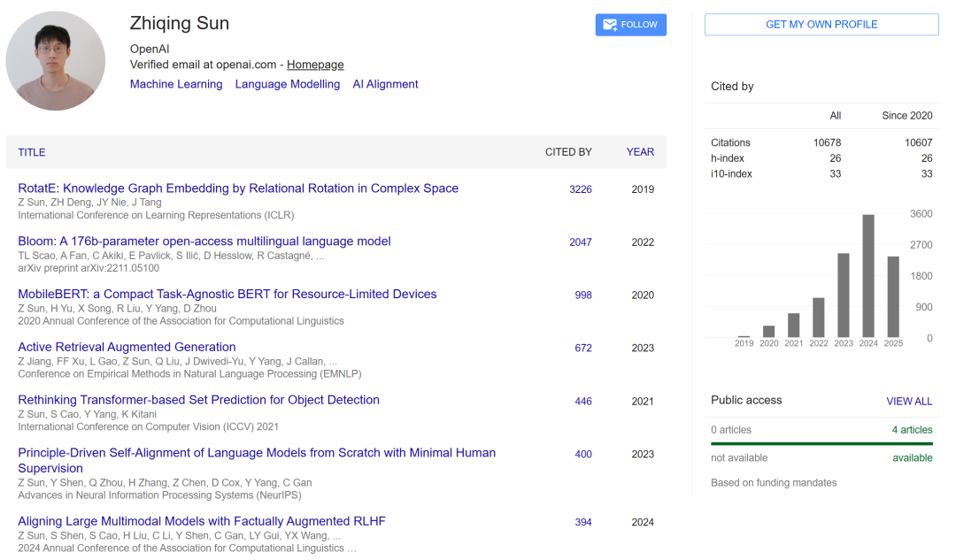Sort articles by Title column header
The image size is (956, 560).
pos(32,152)
